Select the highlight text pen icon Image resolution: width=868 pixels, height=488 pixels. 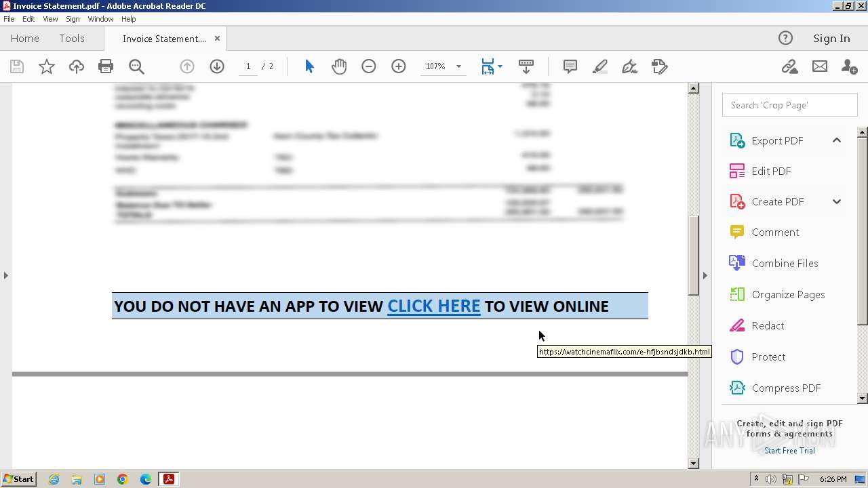(600, 66)
